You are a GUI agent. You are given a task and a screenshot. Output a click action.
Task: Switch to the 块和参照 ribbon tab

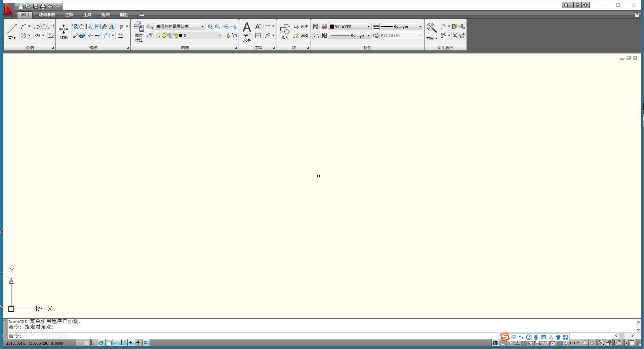coord(47,15)
